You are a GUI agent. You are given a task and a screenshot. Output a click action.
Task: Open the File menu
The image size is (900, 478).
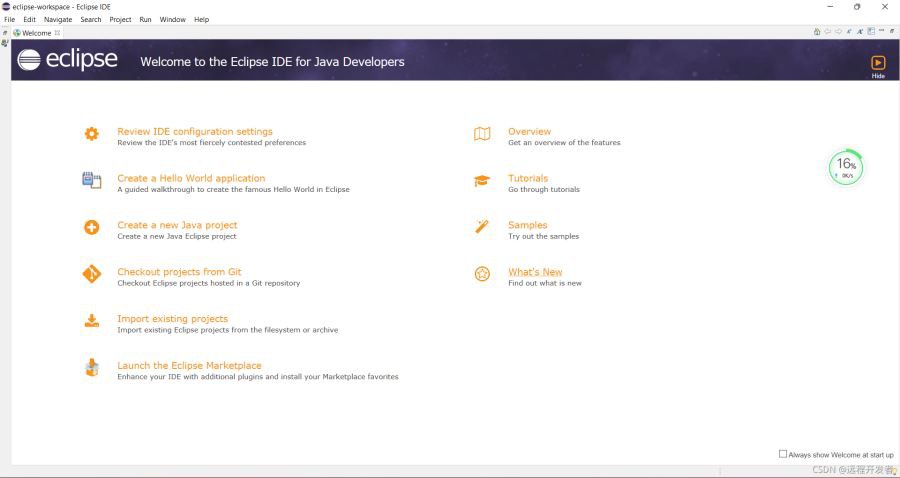10,20
